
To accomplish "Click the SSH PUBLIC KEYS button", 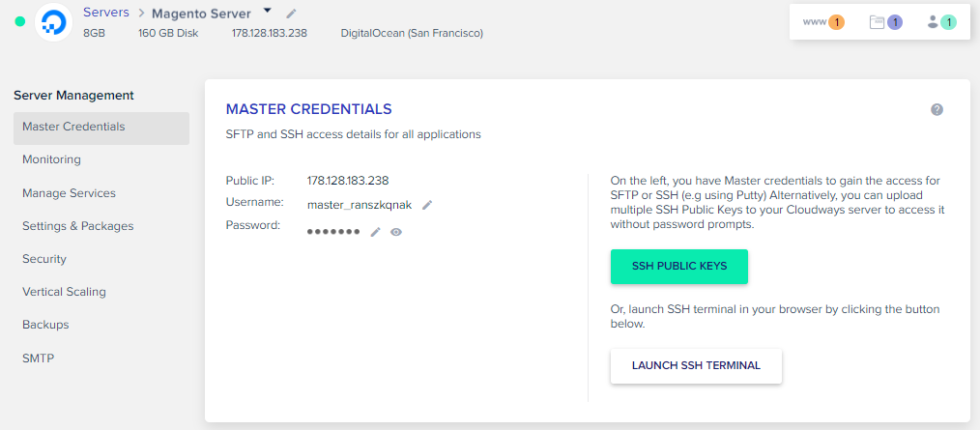I will (x=678, y=267).
